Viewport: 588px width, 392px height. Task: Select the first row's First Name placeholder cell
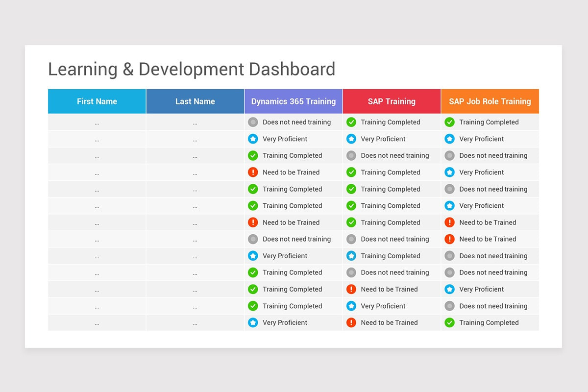coord(97,122)
